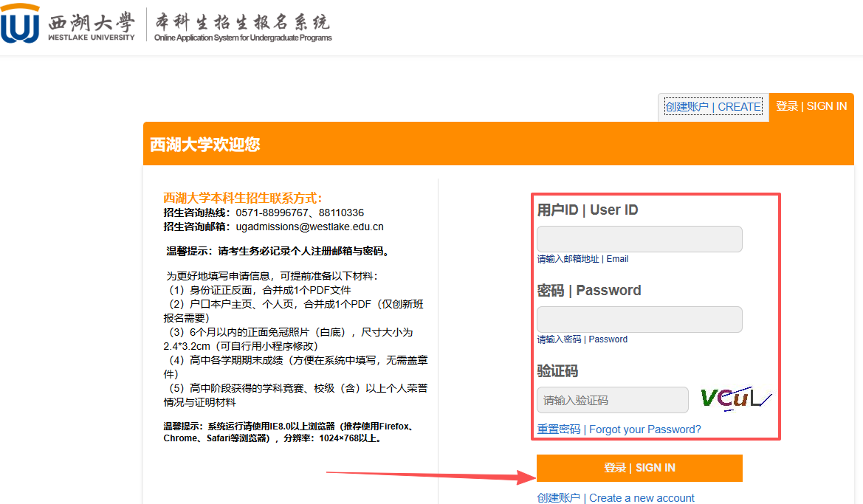The width and height of the screenshot is (863, 504).
Task: Click the 西湖大学 Westlake University wordmark
Action: pyautogui.click(x=92, y=25)
